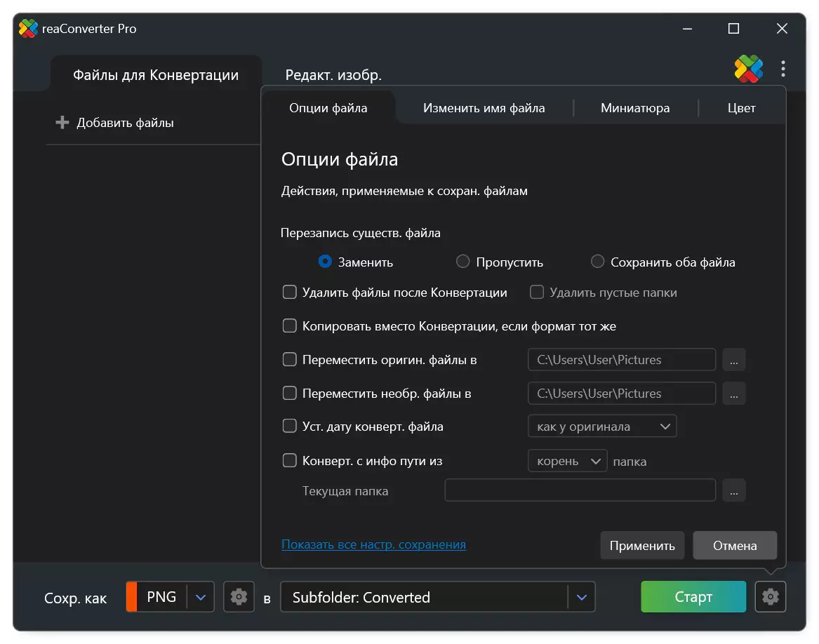Open the three-dot more options menu
This screenshot has width=819, height=644.
(783, 69)
